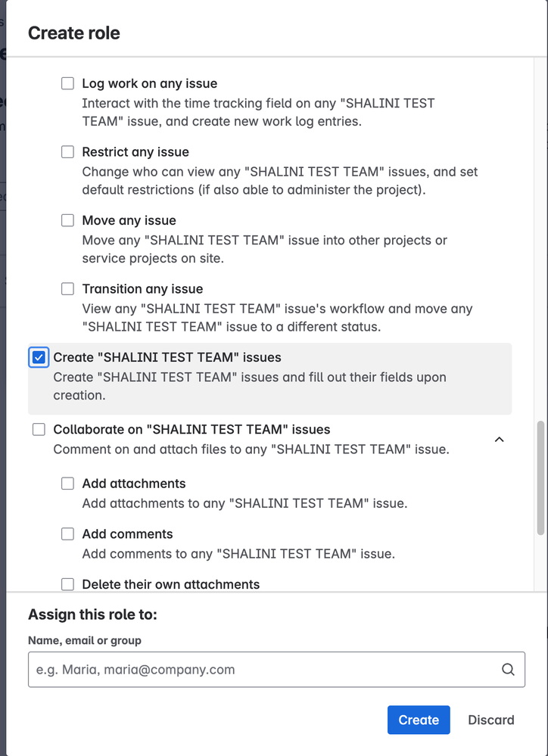The width and height of the screenshot is (548, 756).
Task: Check the "Restrict any issue" box
Action: click(x=67, y=151)
